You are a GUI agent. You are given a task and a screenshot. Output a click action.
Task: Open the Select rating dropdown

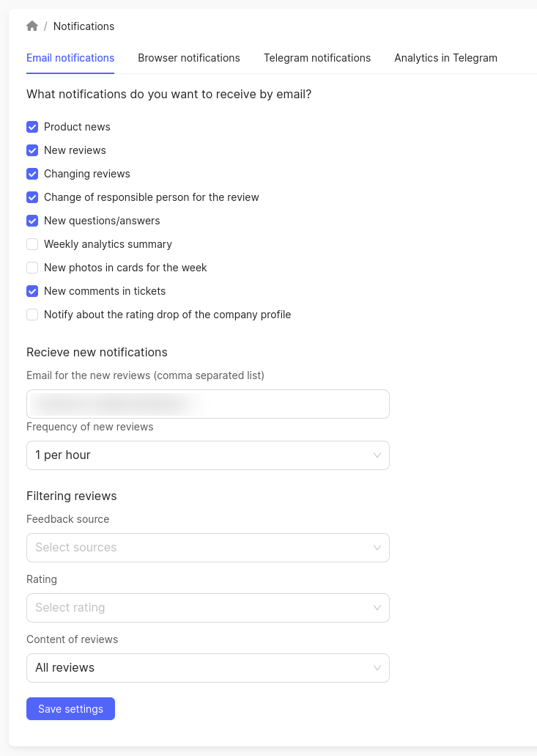tap(207, 608)
